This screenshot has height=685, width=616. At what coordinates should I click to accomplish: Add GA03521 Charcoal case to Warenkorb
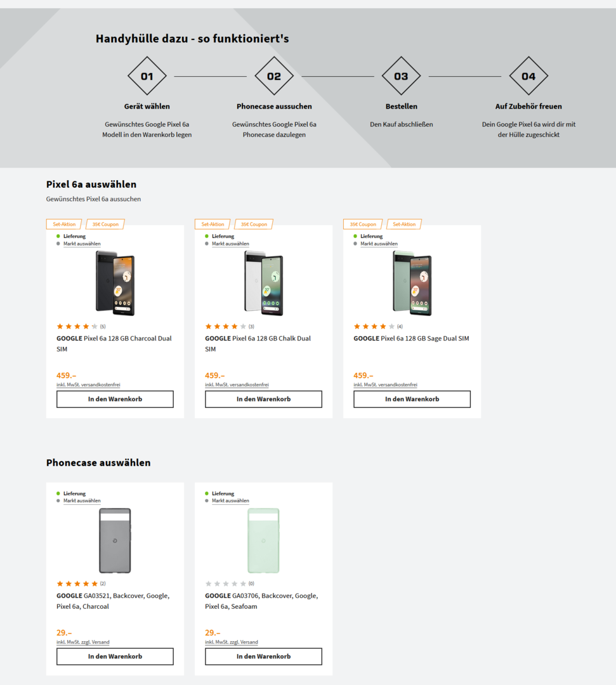pos(115,656)
